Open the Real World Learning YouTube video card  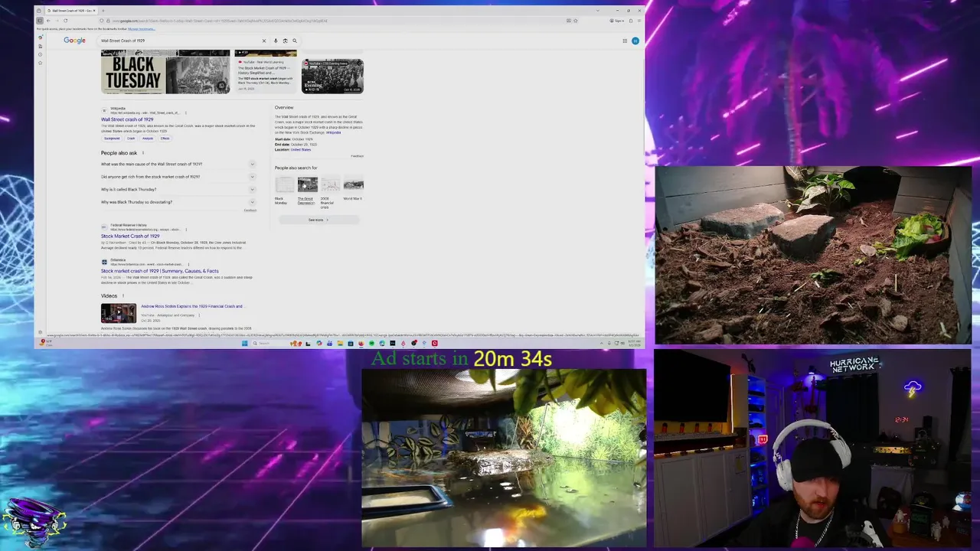pos(266,71)
